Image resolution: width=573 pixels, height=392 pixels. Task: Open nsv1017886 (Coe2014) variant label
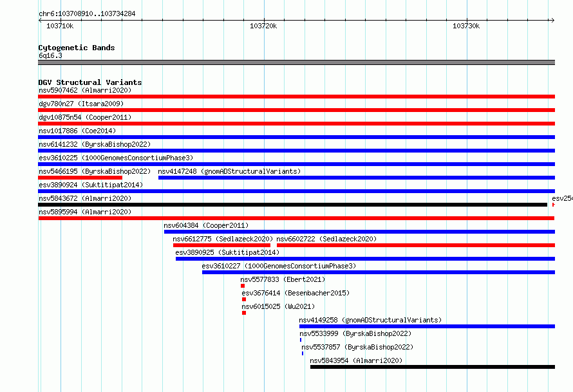tap(77, 131)
